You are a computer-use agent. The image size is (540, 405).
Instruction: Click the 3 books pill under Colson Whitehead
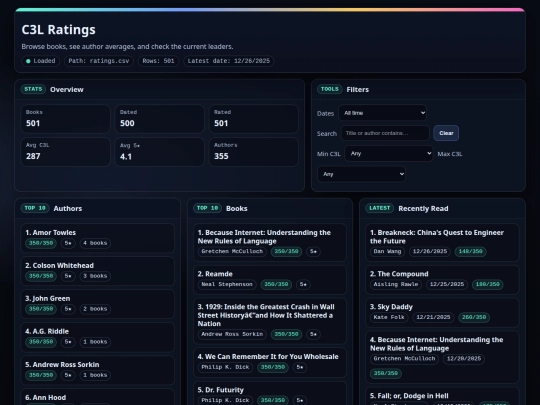tap(95, 276)
